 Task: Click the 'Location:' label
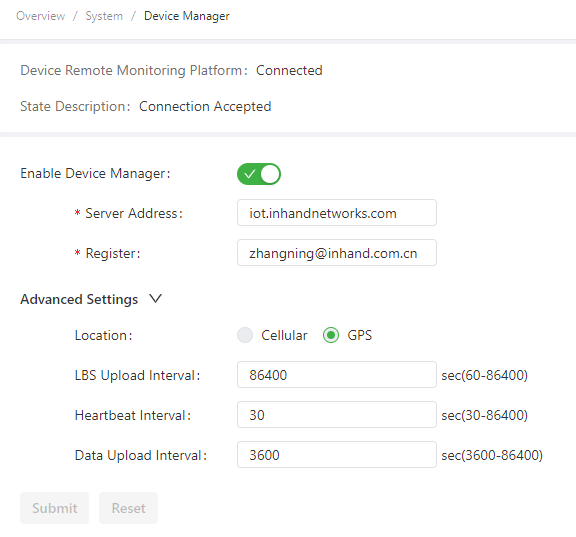pos(104,335)
